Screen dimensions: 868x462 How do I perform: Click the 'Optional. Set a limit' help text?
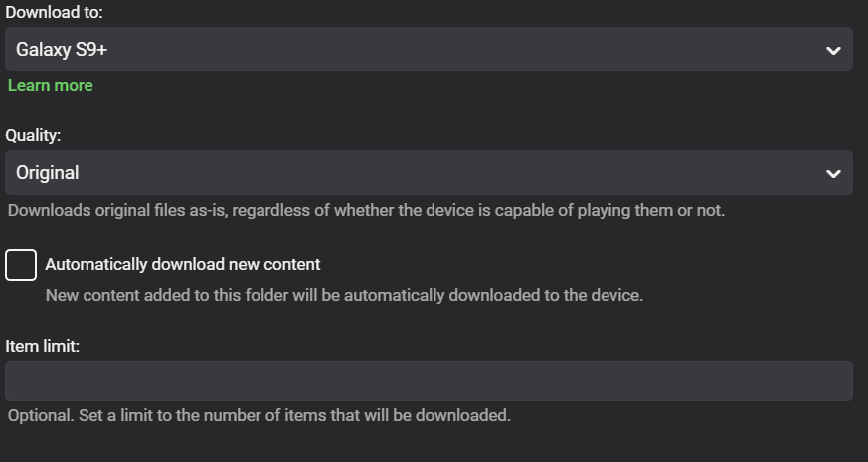(259, 415)
